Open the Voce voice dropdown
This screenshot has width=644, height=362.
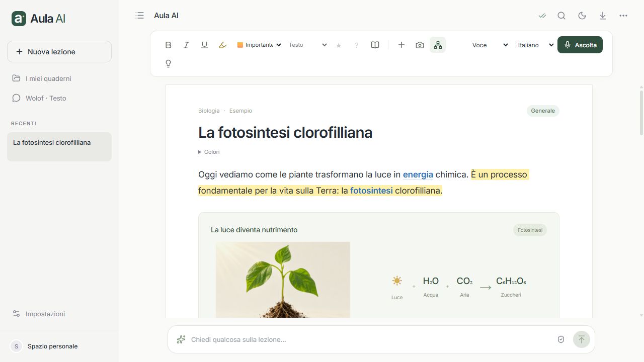pyautogui.click(x=490, y=45)
